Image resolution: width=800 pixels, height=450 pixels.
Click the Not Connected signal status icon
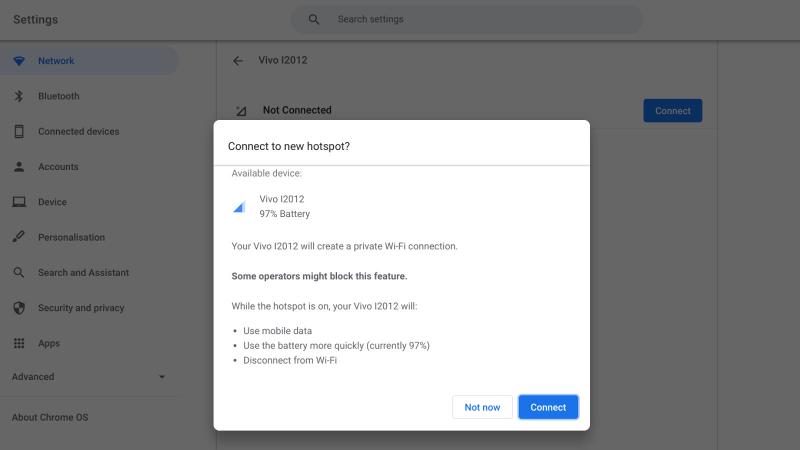tap(241, 111)
